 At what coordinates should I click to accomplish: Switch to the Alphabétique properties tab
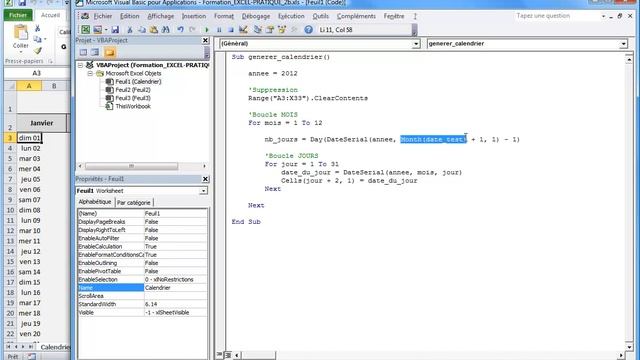click(95, 202)
